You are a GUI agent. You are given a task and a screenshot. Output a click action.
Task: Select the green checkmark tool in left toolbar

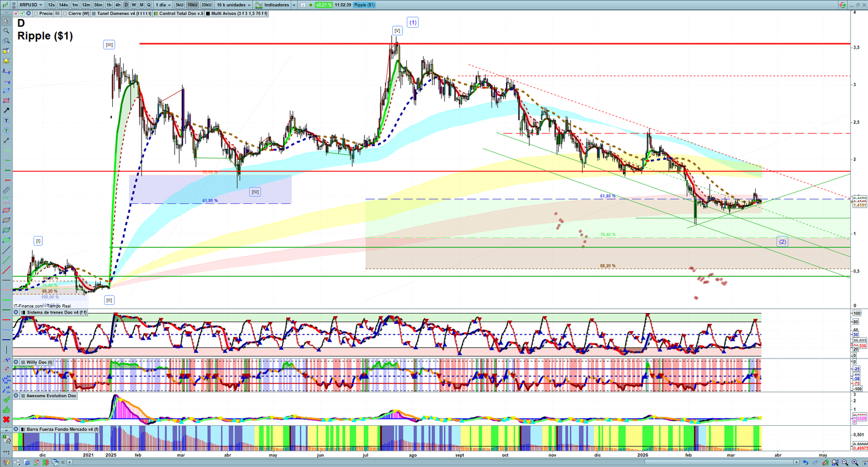tap(6, 400)
